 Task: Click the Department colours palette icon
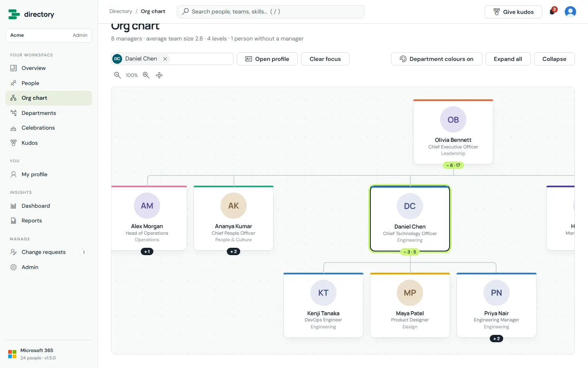coord(403,59)
